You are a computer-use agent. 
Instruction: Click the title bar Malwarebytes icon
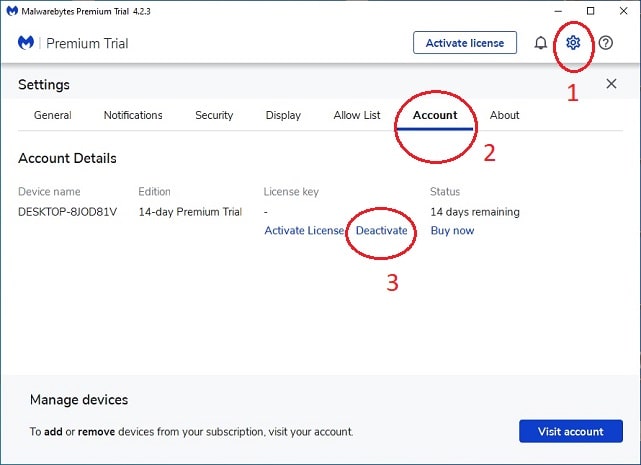(12, 11)
